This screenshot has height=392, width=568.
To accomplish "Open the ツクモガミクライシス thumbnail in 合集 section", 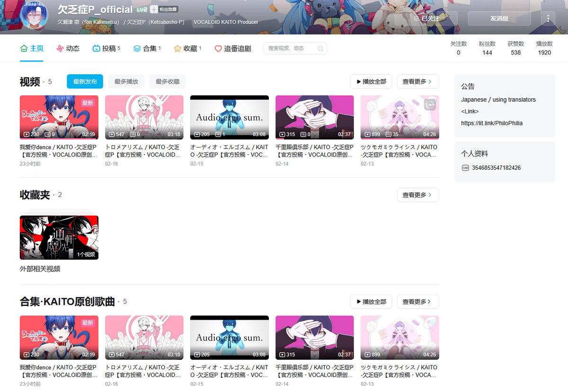I will click(400, 338).
